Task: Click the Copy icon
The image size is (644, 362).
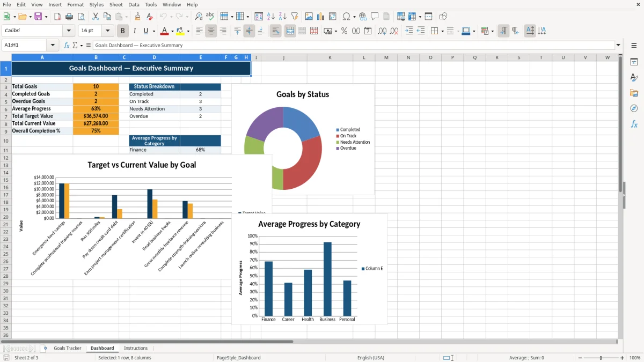Action: [107, 17]
